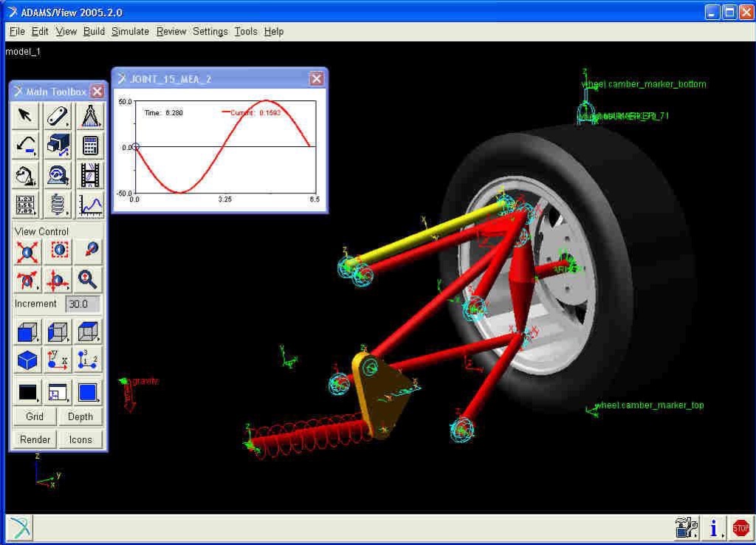Click the XY axis orientation icon

[58, 360]
